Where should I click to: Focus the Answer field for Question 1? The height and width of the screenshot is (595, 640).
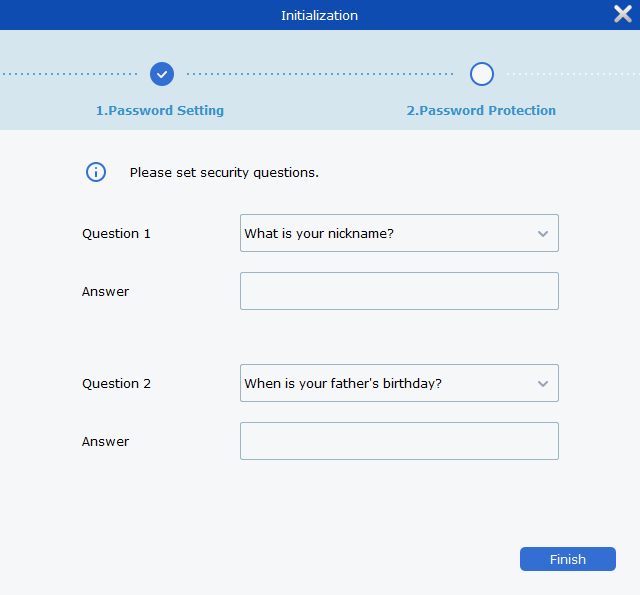pos(399,291)
